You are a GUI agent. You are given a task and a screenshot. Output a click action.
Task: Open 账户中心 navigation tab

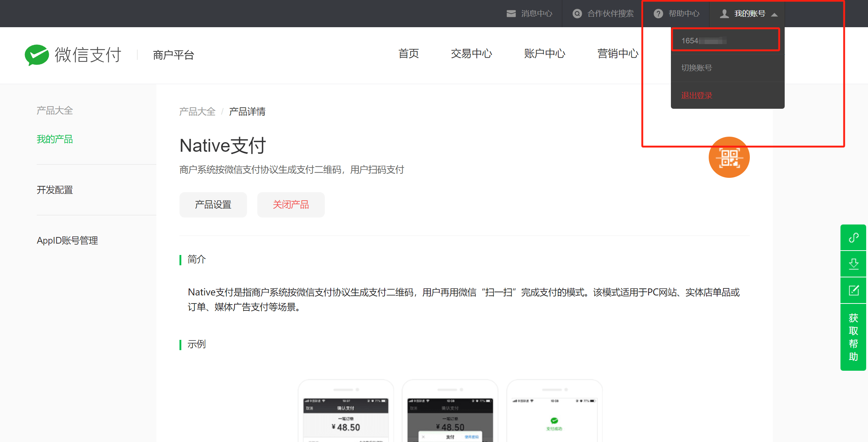545,54
